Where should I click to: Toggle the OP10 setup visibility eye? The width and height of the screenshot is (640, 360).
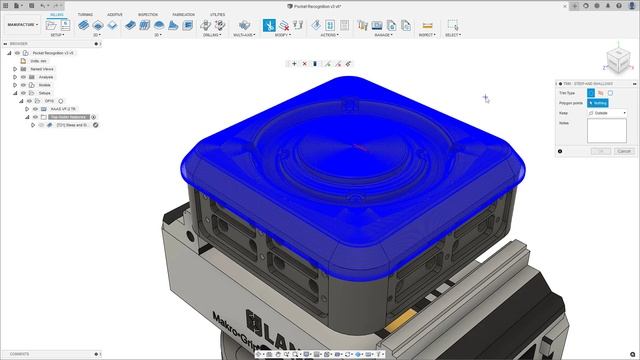[29, 101]
